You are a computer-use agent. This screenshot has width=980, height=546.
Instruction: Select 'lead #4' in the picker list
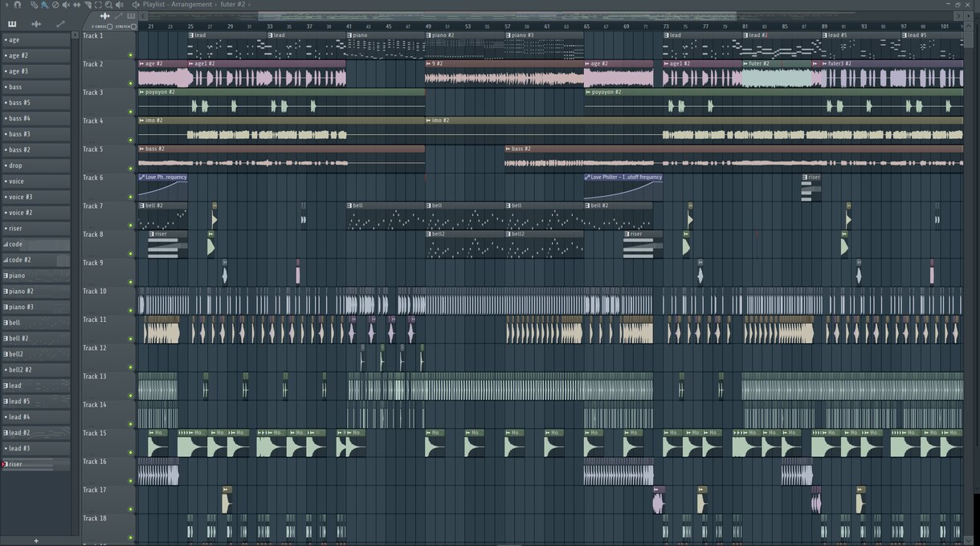(35, 418)
